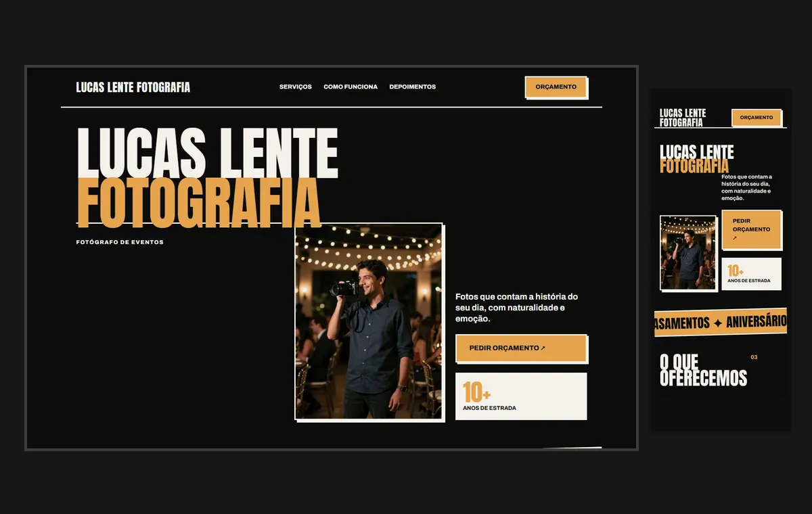This screenshot has width=812, height=514.
Task: Open Depoimentos in top navigation
Action: [413, 87]
